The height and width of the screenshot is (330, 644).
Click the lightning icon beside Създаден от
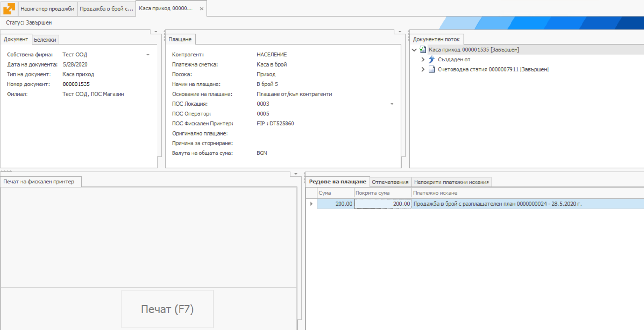432,59
